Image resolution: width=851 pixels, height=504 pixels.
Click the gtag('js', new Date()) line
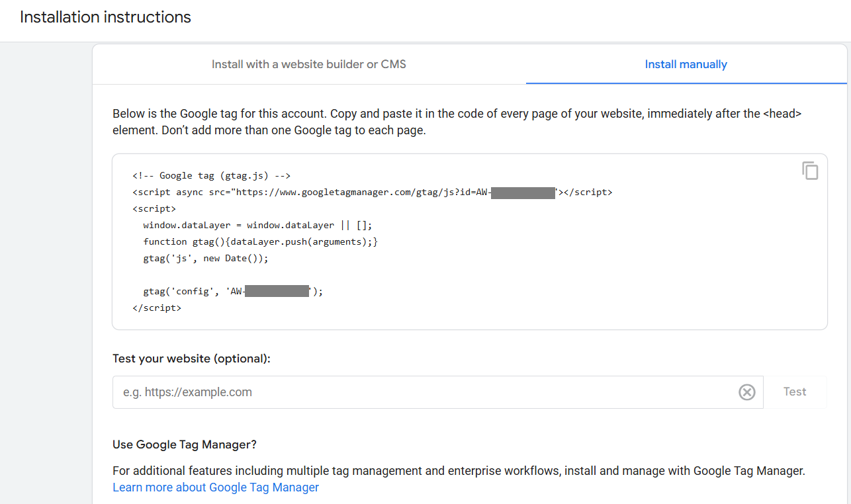click(205, 258)
